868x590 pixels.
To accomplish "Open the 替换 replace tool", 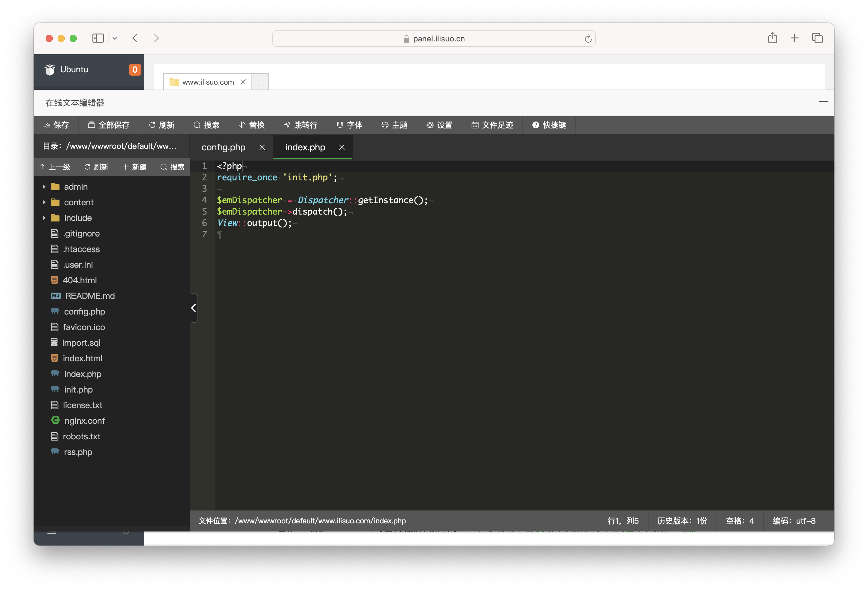I will coord(252,125).
